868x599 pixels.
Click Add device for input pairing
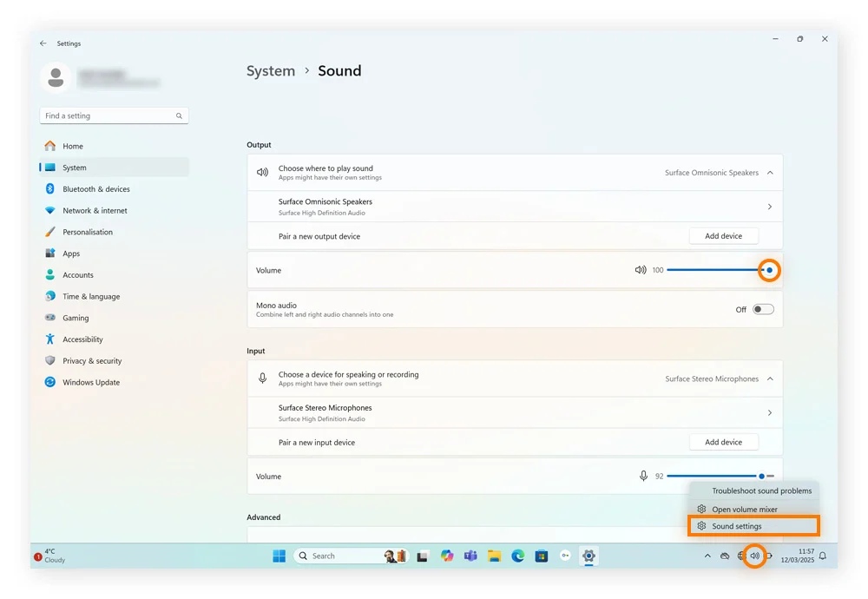point(723,442)
